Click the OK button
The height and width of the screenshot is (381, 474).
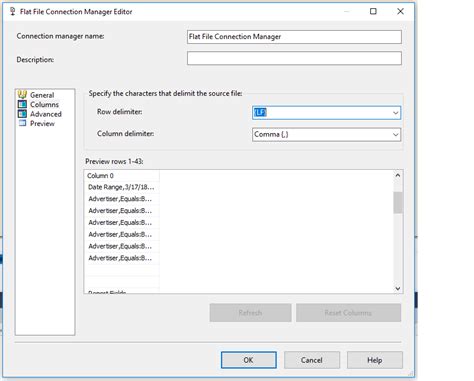[x=249, y=360]
